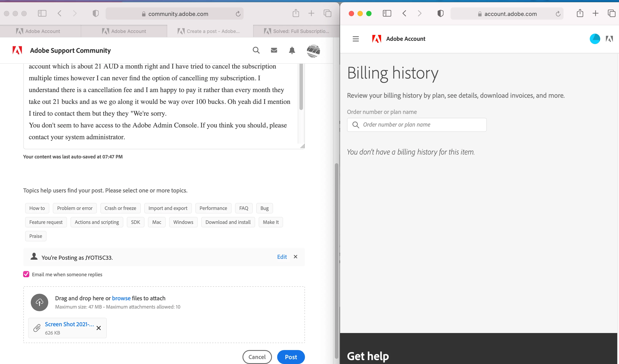Click the upload cloud attachment icon
Viewport: 619px width, 364px height.
[39, 302]
